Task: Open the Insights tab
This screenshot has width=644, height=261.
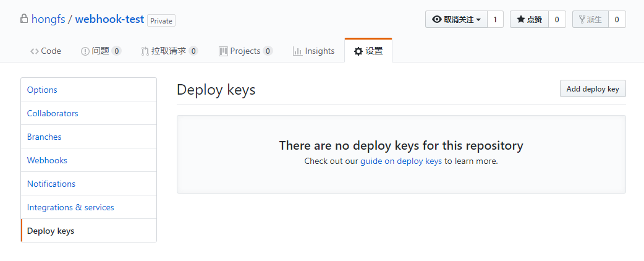Action: 314,51
